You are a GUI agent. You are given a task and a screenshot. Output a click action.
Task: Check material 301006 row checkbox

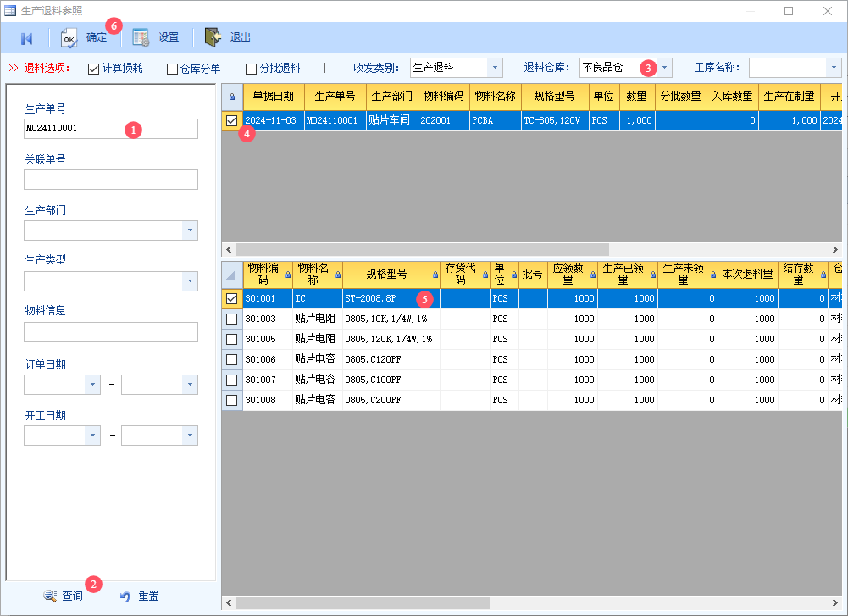point(231,359)
